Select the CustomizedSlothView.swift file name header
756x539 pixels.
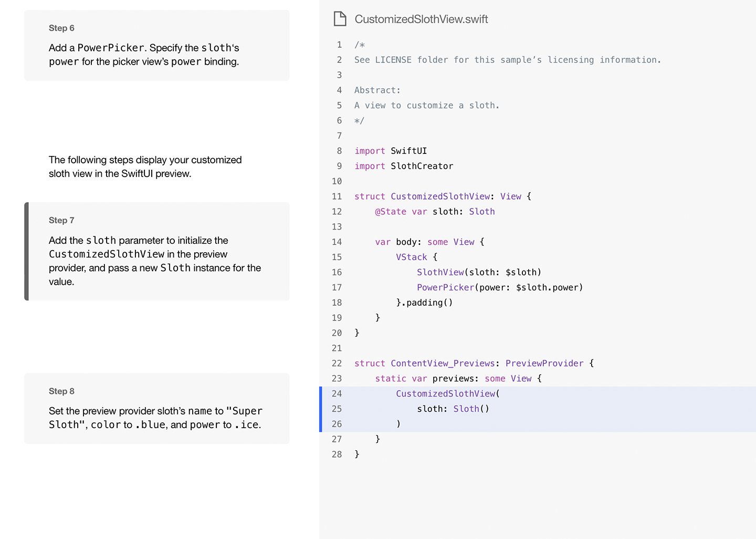(421, 19)
